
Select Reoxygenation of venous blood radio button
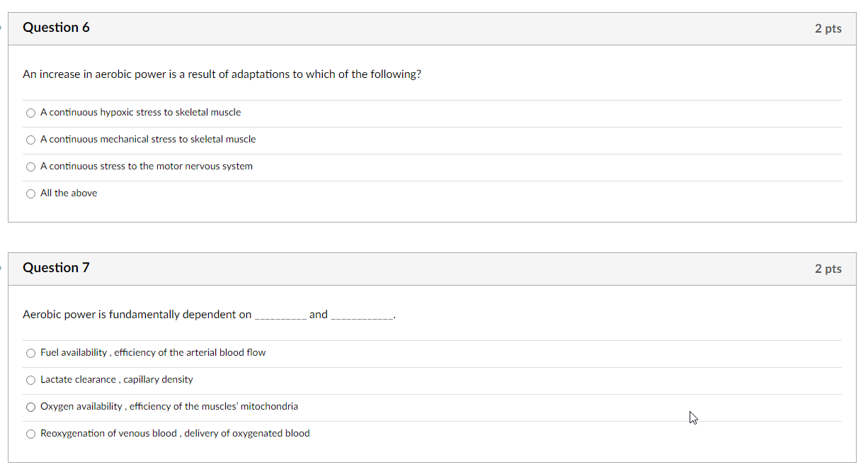coord(30,434)
